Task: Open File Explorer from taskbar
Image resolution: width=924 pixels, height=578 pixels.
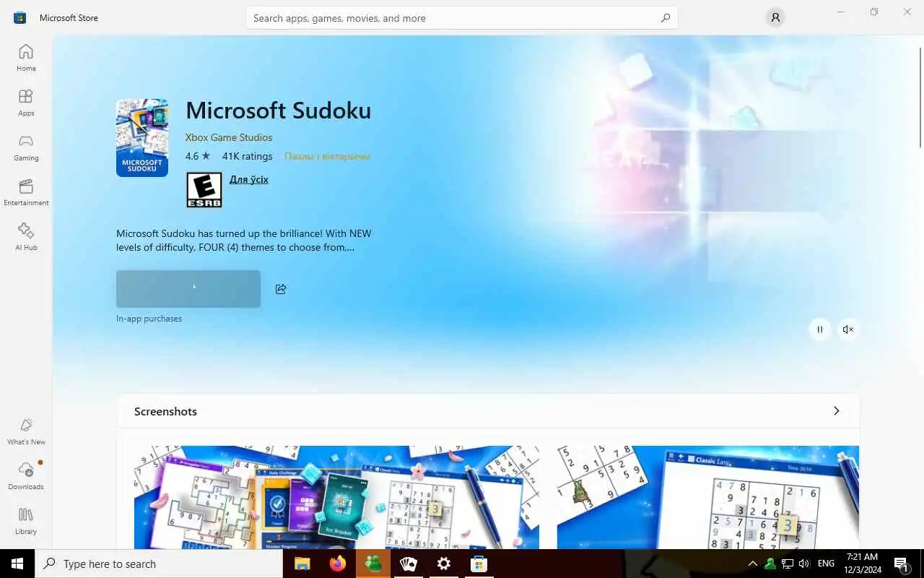Action: pyautogui.click(x=302, y=564)
